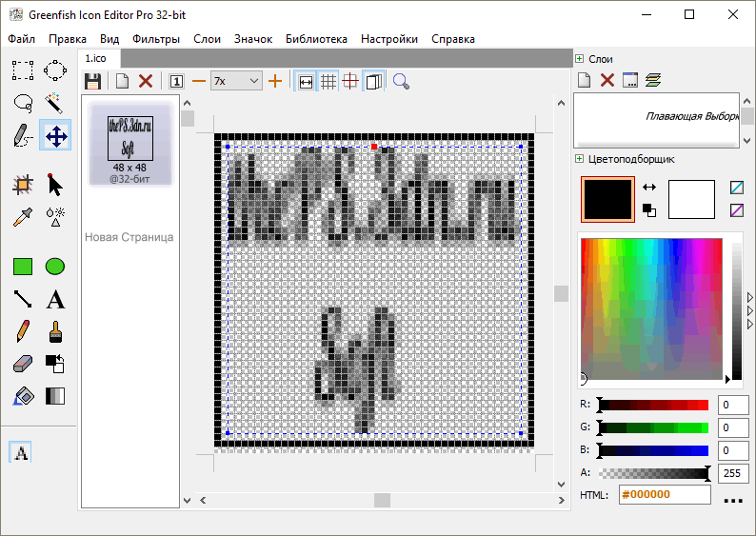756x536 pixels.
Task: Open the Справка menu
Action: tap(453, 39)
